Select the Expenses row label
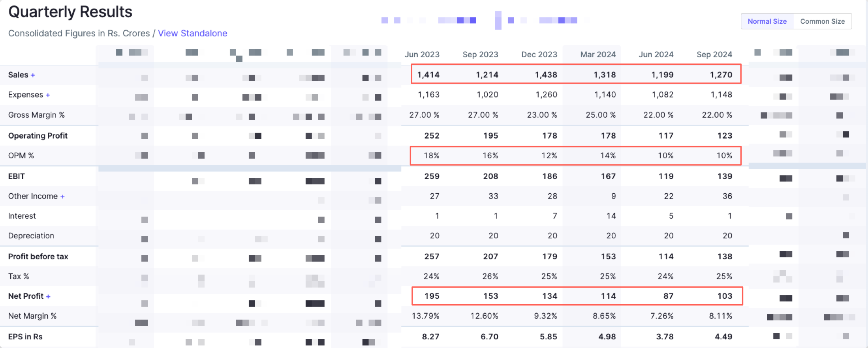 pyautogui.click(x=26, y=95)
